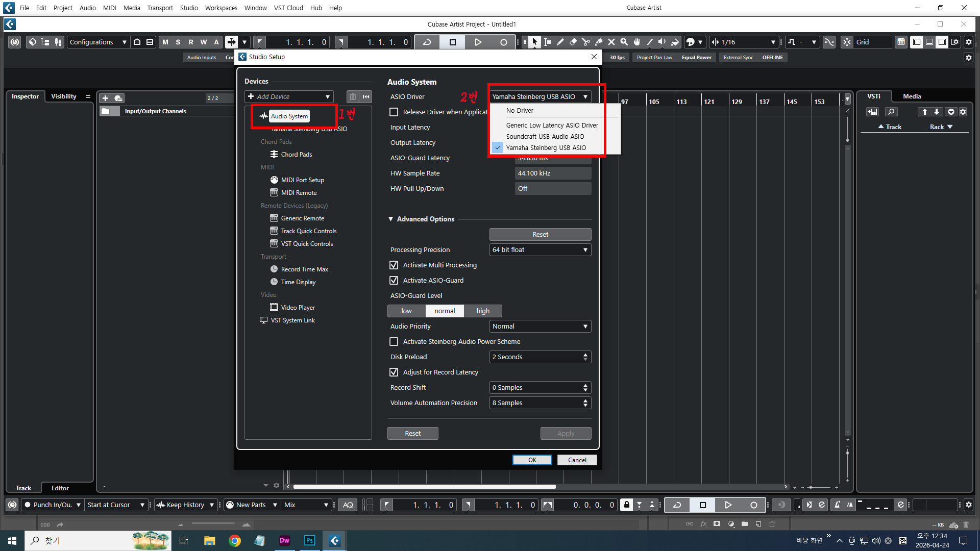Select Audio System in Devices tree
The height and width of the screenshot is (551, 980).
(x=289, y=116)
